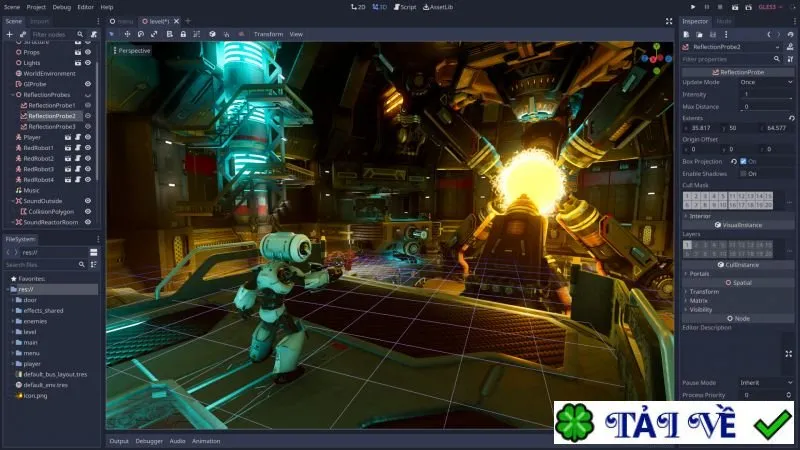Select the Move mode tool in viewport toolbar
The image size is (800, 450).
(x=127, y=34)
